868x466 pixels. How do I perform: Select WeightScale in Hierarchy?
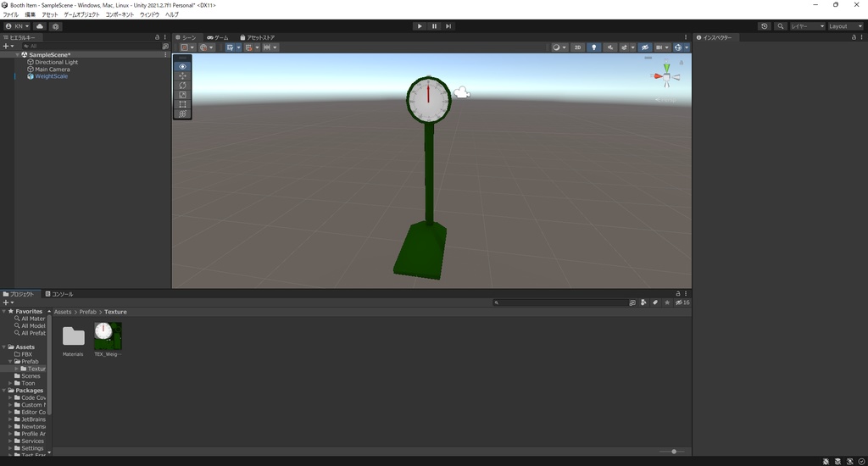coord(52,76)
